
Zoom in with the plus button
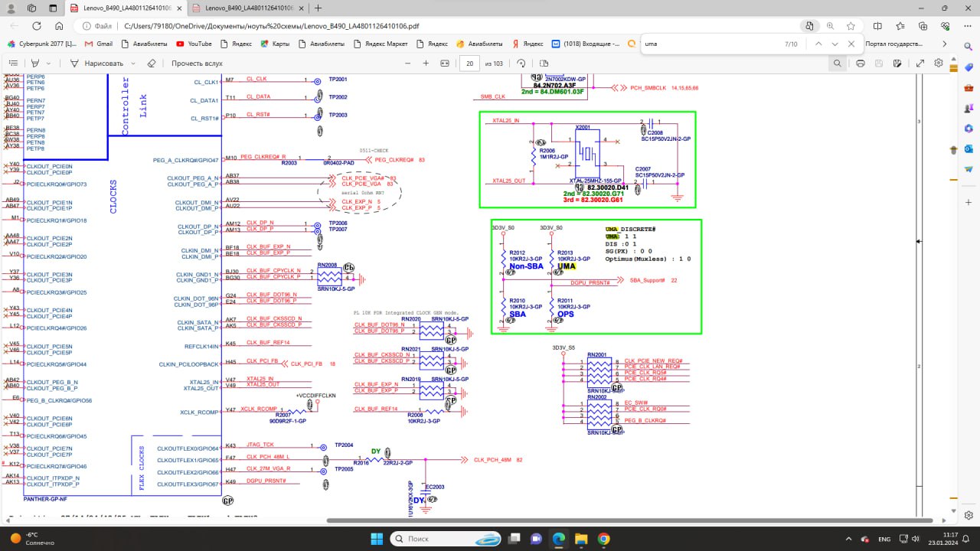tap(426, 64)
